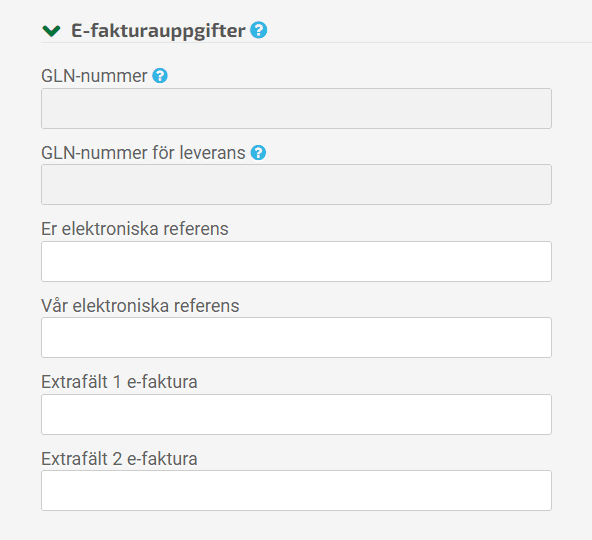Click the GLN-nummer för leverans label
The width and height of the screenshot is (592, 540).
(143, 153)
